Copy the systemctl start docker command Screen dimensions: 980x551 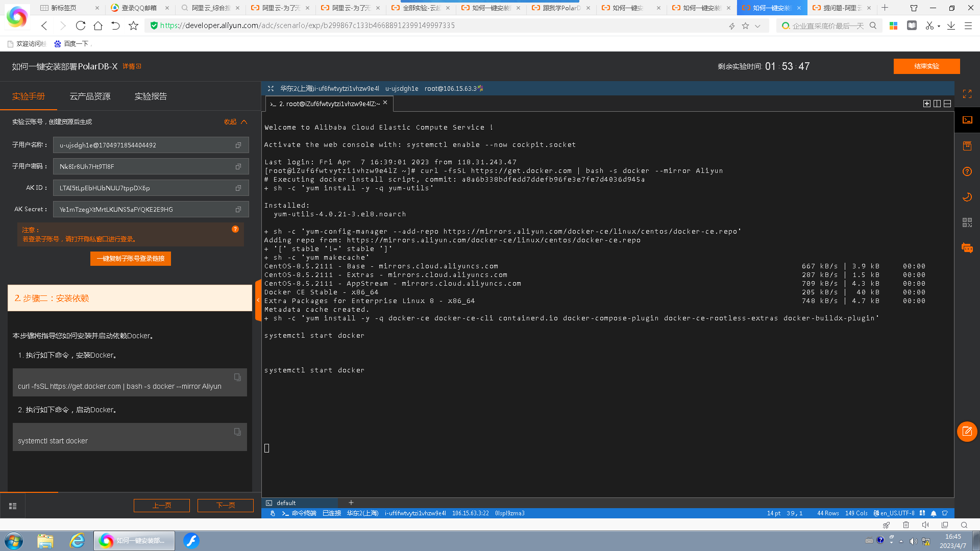click(237, 432)
